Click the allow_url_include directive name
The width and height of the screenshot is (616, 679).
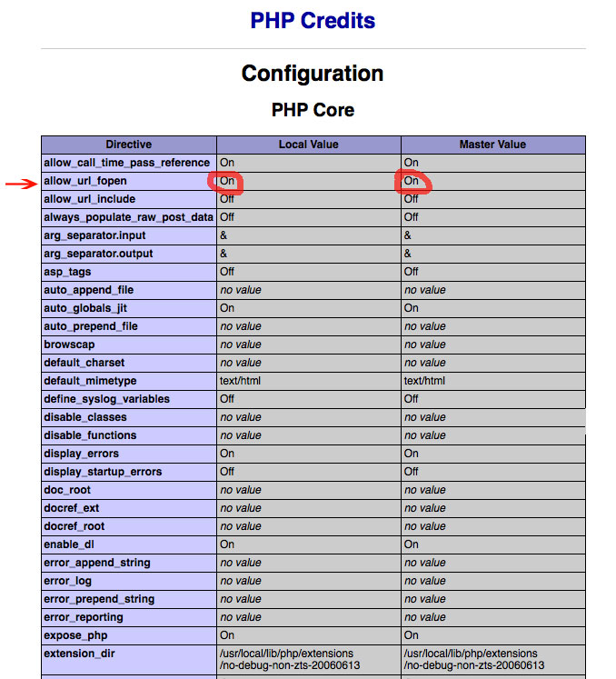[90, 199]
